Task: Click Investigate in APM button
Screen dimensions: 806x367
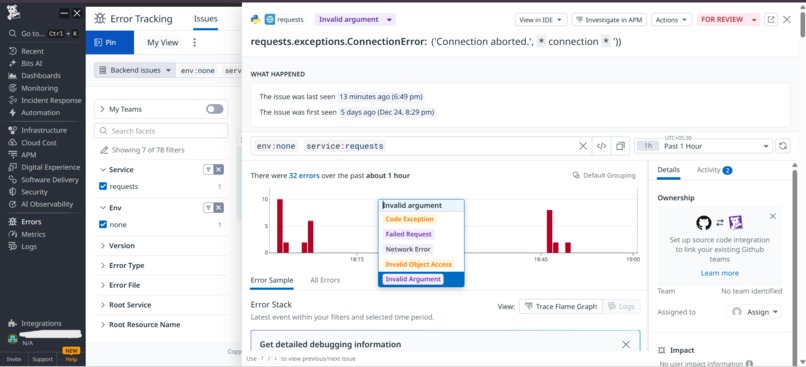Action: tap(609, 20)
